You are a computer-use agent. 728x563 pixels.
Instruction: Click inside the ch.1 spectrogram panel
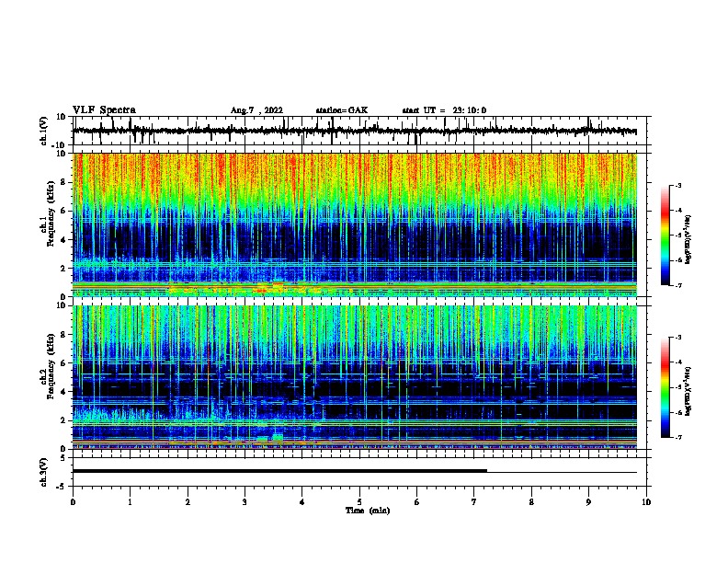pos(355,224)
